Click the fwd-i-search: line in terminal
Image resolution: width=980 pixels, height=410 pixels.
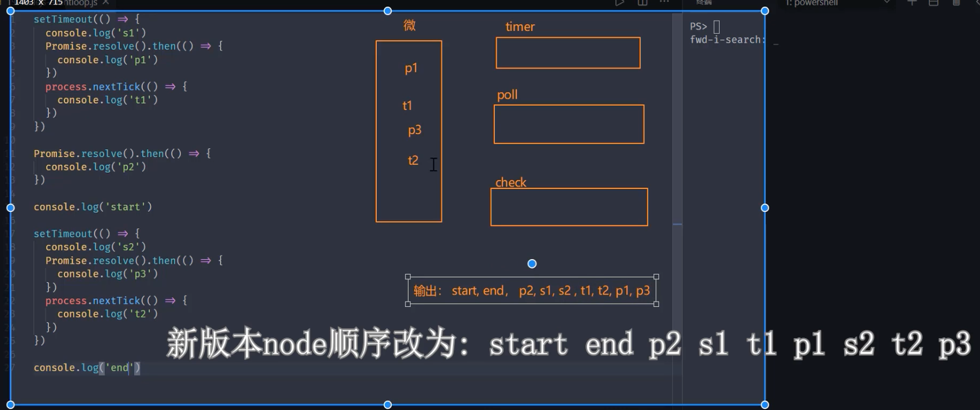728,40
